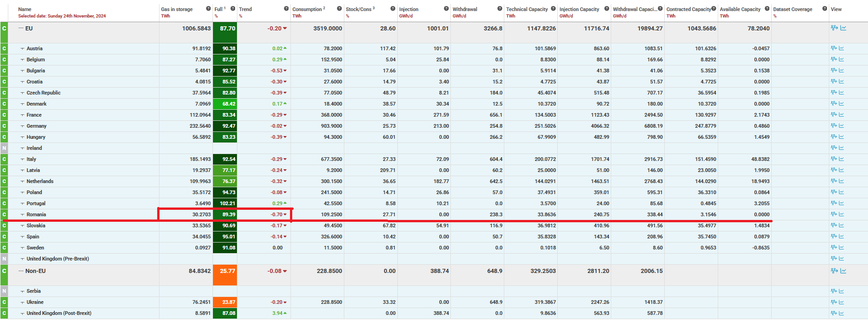This screenshot has height=320, width=868.
Task: Open the line chart icon for Germany
Action: 841,126
